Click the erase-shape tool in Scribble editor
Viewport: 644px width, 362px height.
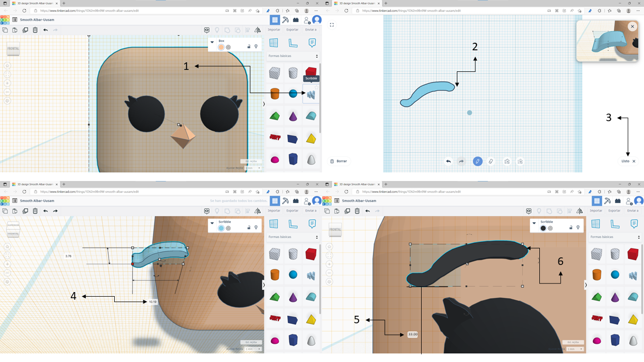click(x=520, y=161)
